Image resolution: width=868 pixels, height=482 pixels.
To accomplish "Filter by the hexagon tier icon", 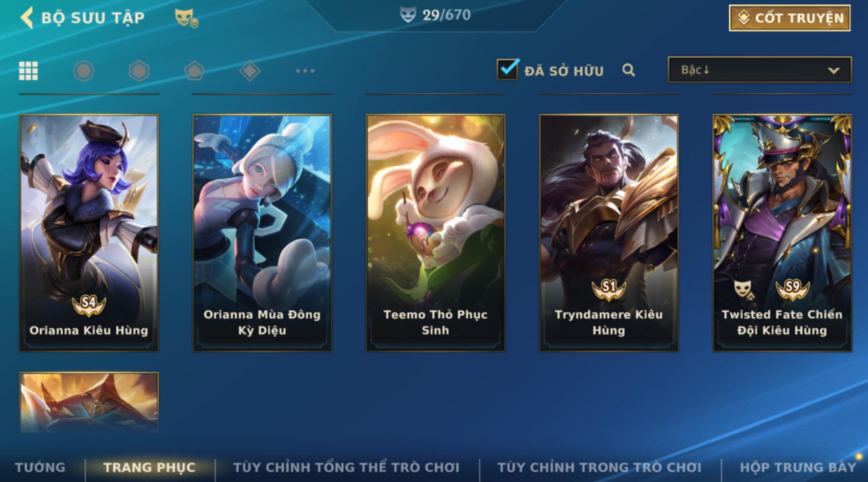I will click(139, 71).
